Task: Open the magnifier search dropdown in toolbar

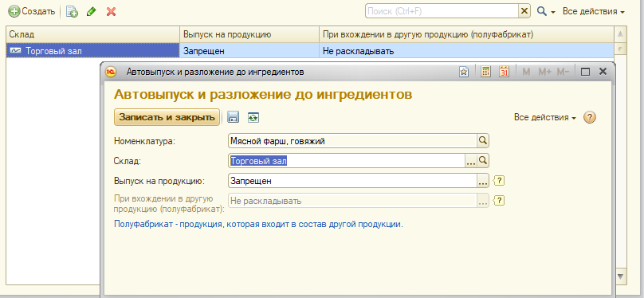Action: (546, 11)
